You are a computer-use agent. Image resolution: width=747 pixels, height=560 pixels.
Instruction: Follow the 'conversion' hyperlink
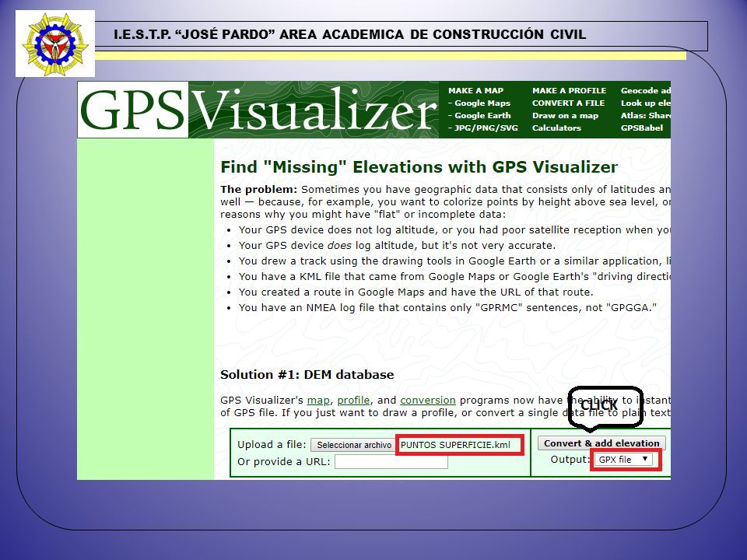click(x=428, y=401)
